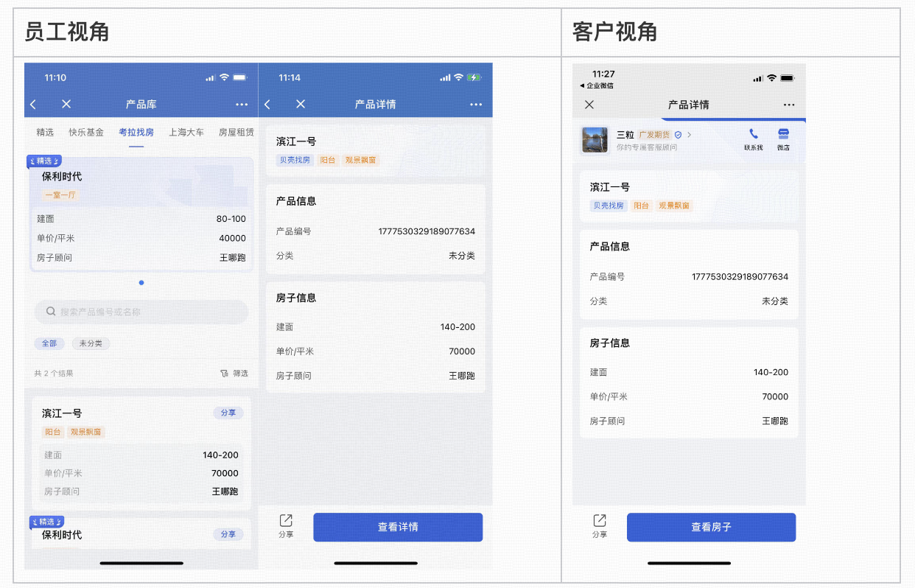
Task: Switch to the 快乐基金 tab
Action: 86,133
